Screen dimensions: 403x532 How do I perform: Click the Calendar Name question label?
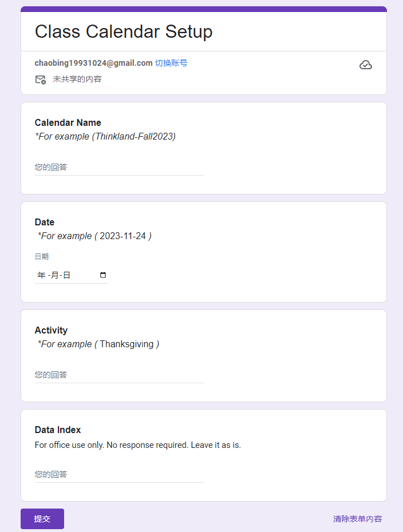pos(68,122)
